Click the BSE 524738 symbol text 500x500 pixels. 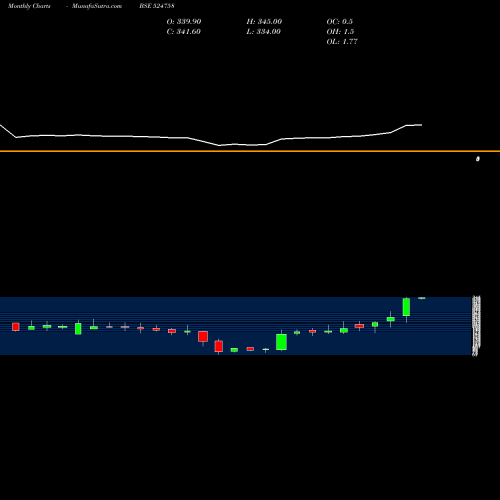[x=157, y=6]
